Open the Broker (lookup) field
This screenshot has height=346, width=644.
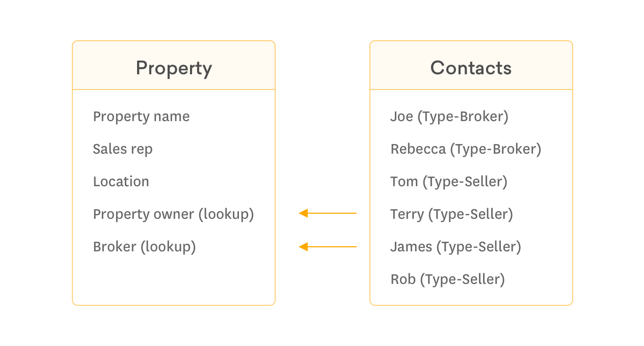point(144,247)
